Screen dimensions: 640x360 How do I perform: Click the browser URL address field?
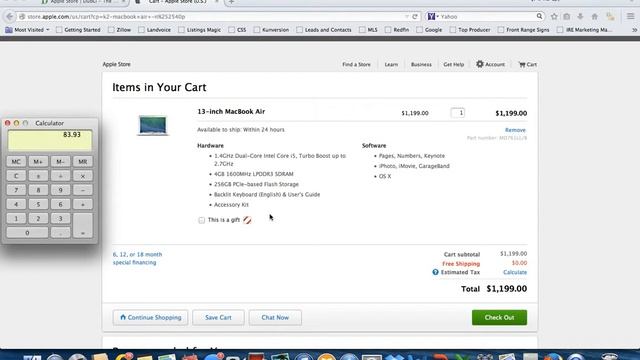(212, 17)
